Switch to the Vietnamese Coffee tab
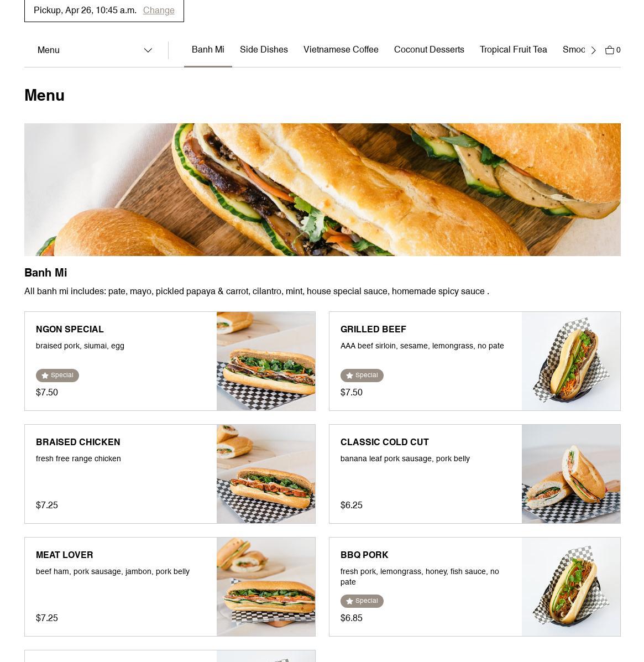 pos(341,49)
